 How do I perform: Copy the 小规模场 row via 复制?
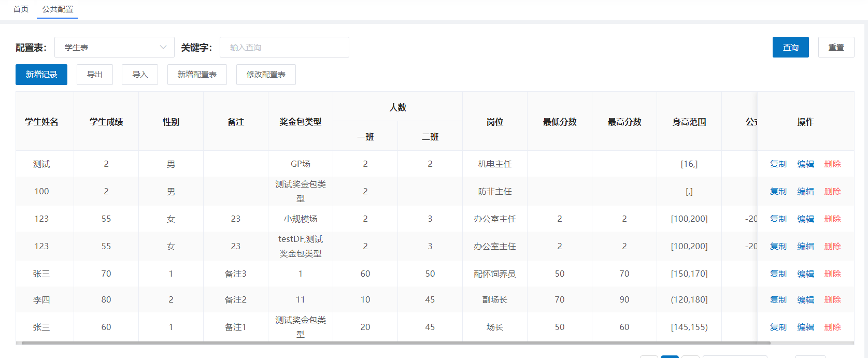(778, 219)
